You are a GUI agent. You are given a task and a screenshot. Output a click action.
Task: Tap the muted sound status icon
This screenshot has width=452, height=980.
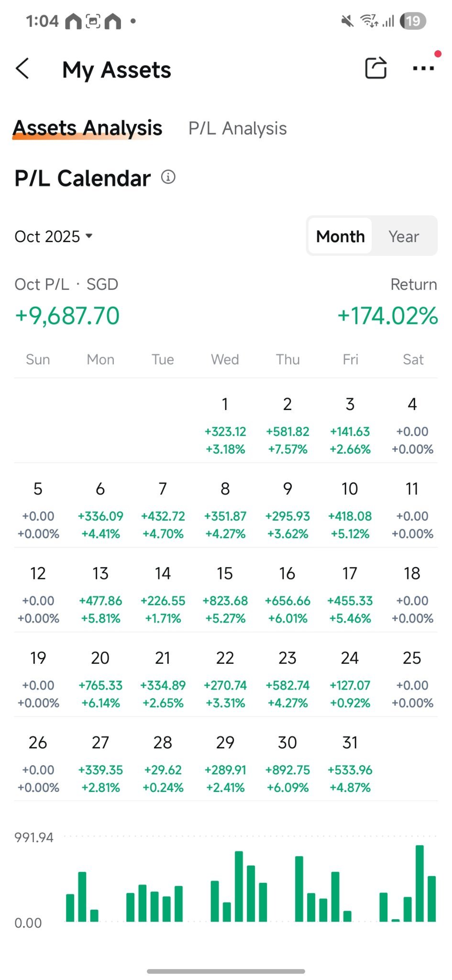coord(347,21)
